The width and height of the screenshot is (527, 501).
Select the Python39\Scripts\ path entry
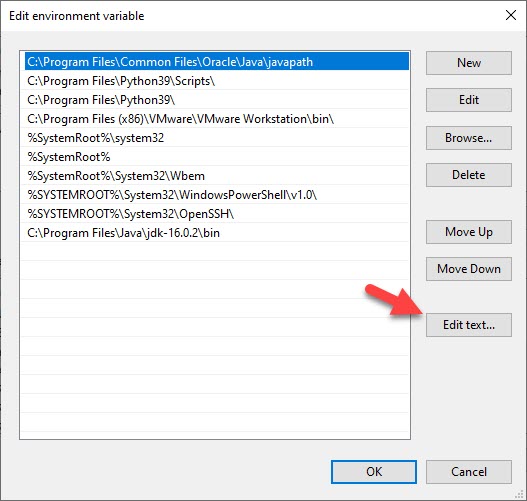point(217,81)
